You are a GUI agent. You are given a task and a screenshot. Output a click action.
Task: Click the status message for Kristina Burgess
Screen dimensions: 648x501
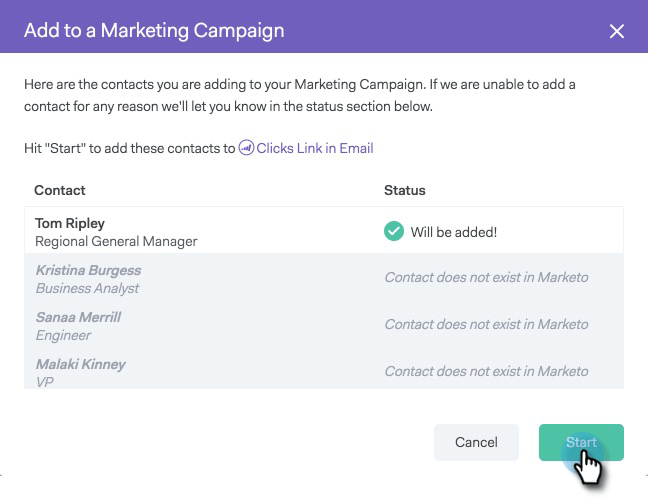coord(486,277)
